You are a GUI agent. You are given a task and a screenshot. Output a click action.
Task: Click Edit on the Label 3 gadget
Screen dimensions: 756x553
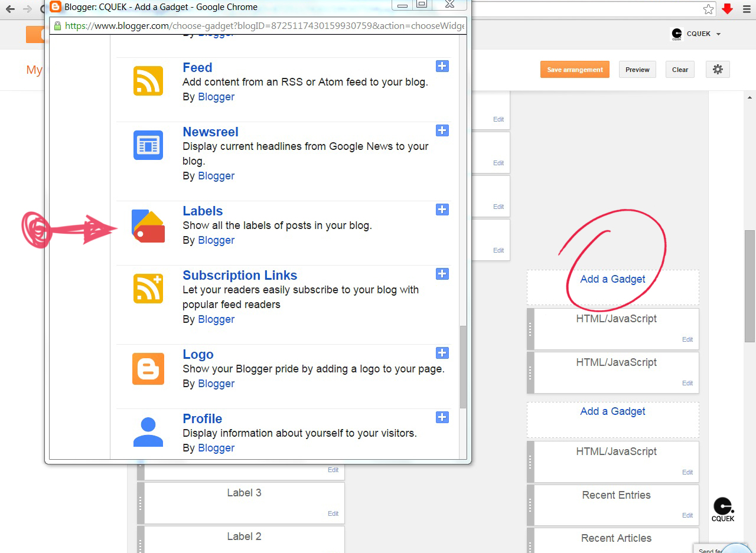333,513
